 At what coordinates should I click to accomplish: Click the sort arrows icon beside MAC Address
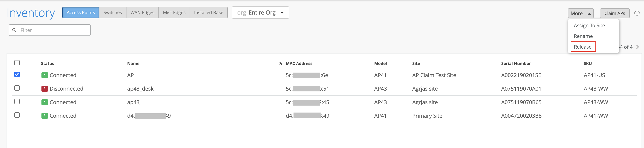point(280,64)
